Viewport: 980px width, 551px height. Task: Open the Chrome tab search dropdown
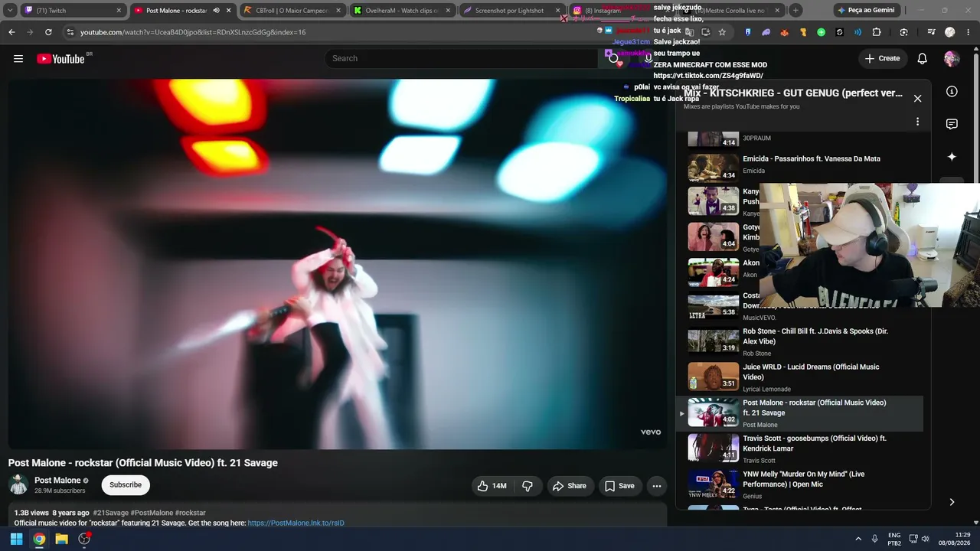[x=10, y=11]
